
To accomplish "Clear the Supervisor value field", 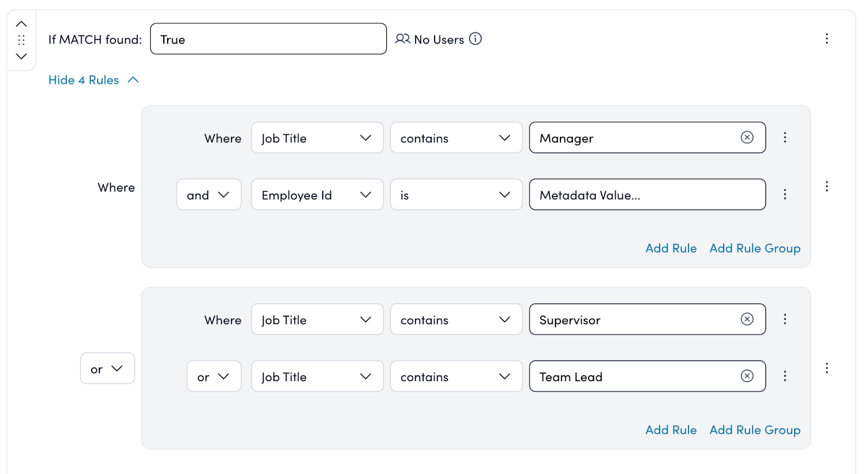I will point(747,319).
